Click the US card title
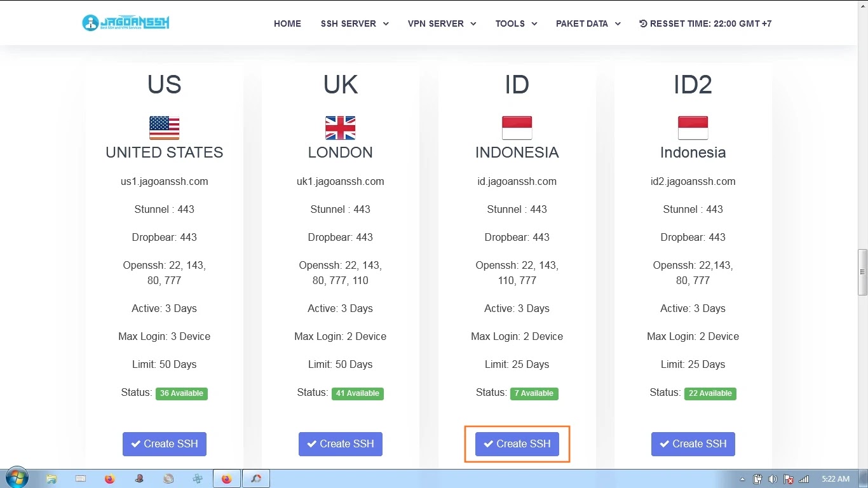This screenshot has height=488, width=868. coord(165,85)
